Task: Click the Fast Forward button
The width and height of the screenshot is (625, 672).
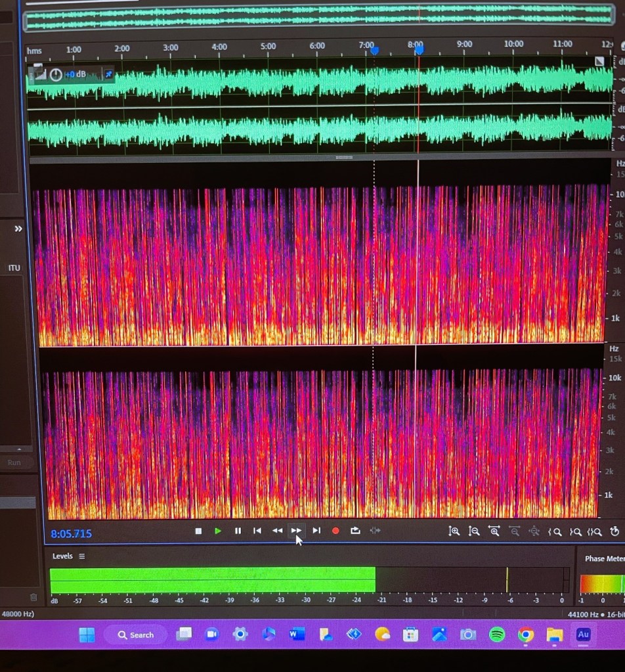Action: 297,531
